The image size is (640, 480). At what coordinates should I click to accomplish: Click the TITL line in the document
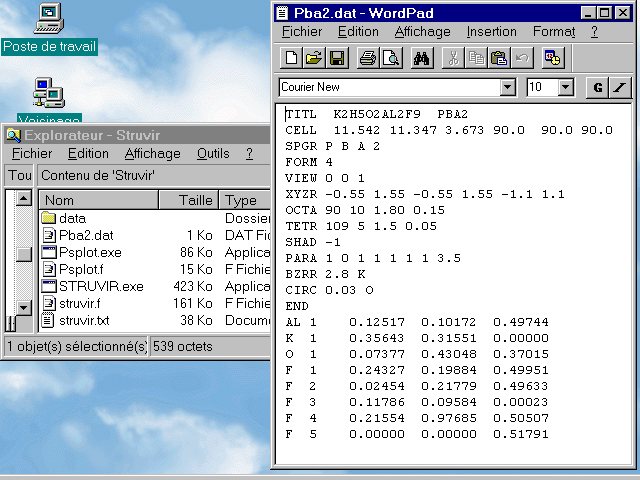point(376,114)
